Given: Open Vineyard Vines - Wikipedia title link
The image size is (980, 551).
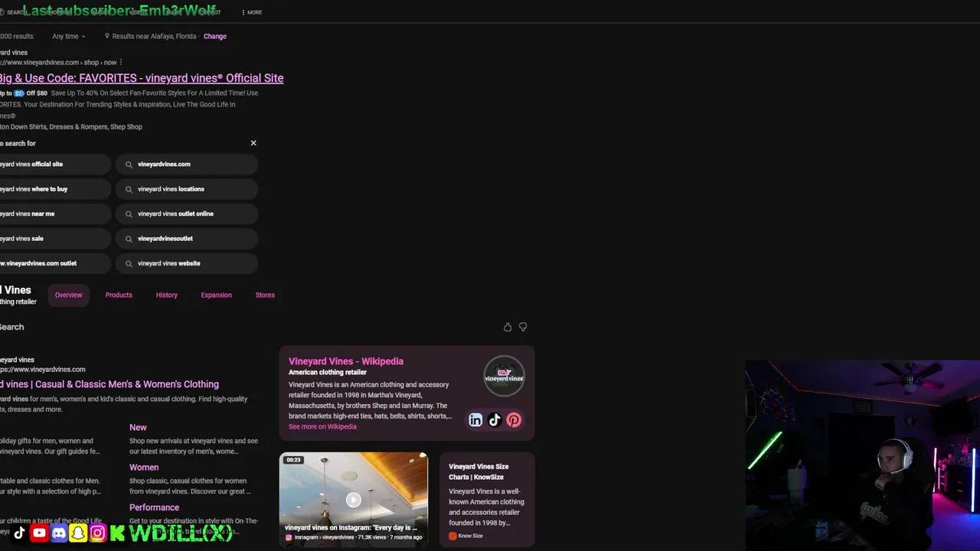Looking at the screenshot, I should click(346, 361).
